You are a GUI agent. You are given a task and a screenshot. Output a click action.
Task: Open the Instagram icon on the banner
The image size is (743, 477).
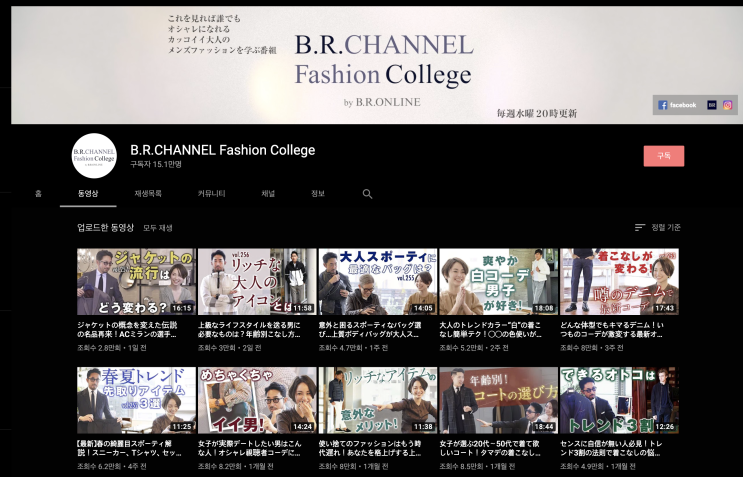tap(727, 105)
